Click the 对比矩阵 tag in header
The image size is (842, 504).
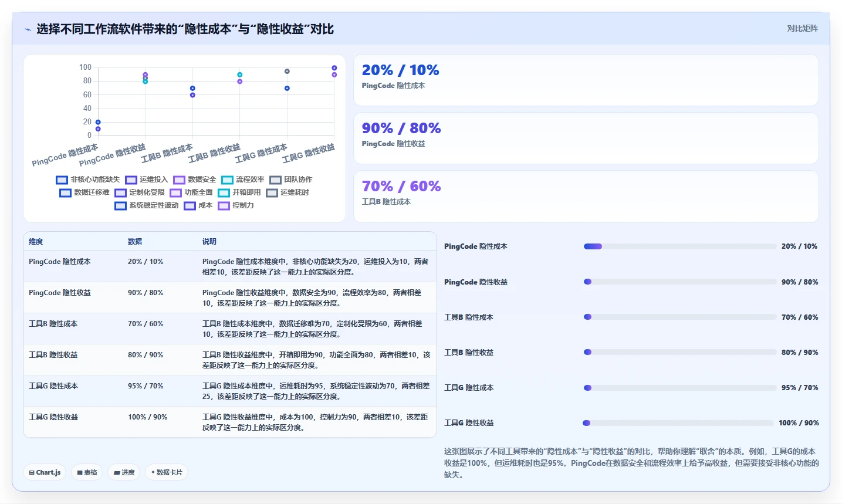pyautogui.click(x=802, y=28)
